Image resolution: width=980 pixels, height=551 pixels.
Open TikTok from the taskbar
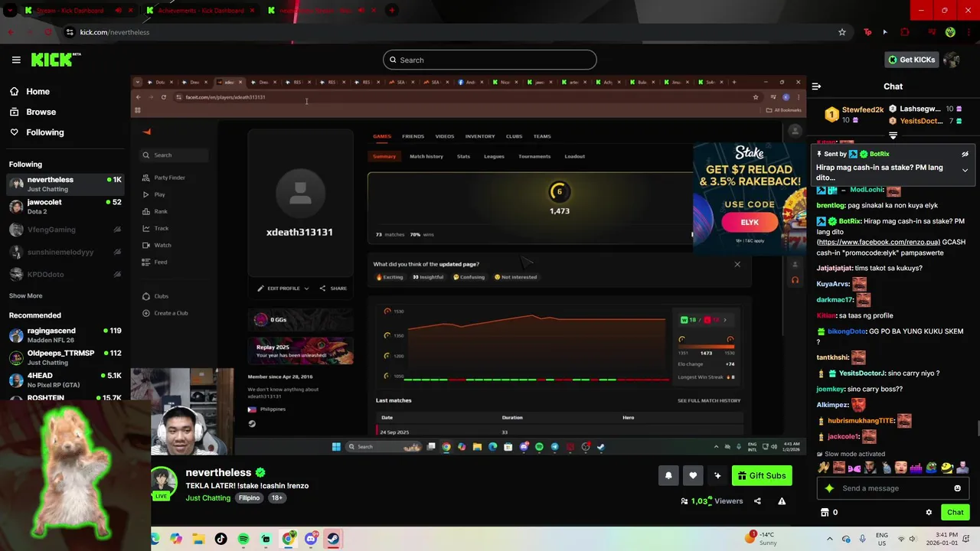coord(220,539)
